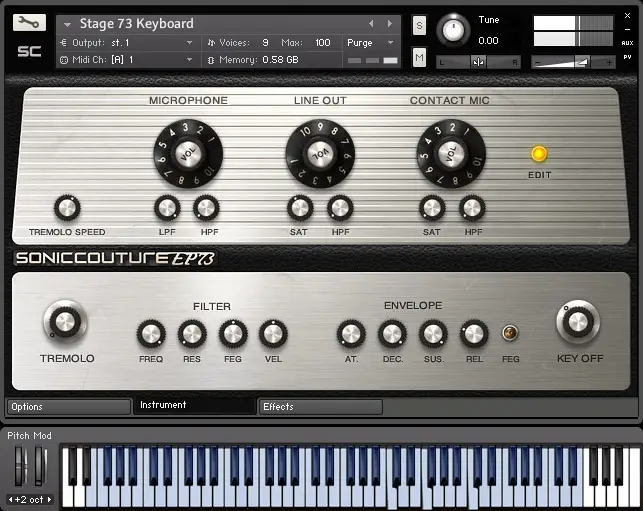Viewport: 643px width, 511px height.
Task: Open the Output st. 1 dropdown
Action: tap(189, 42)
